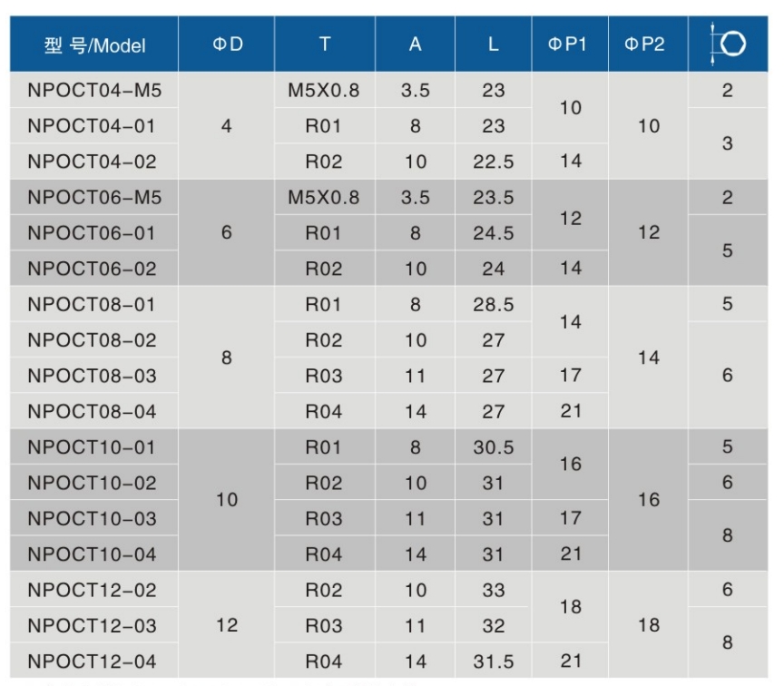Select the ΦD column header
This screenshot has height=686, width=784.
coord(227,44)
